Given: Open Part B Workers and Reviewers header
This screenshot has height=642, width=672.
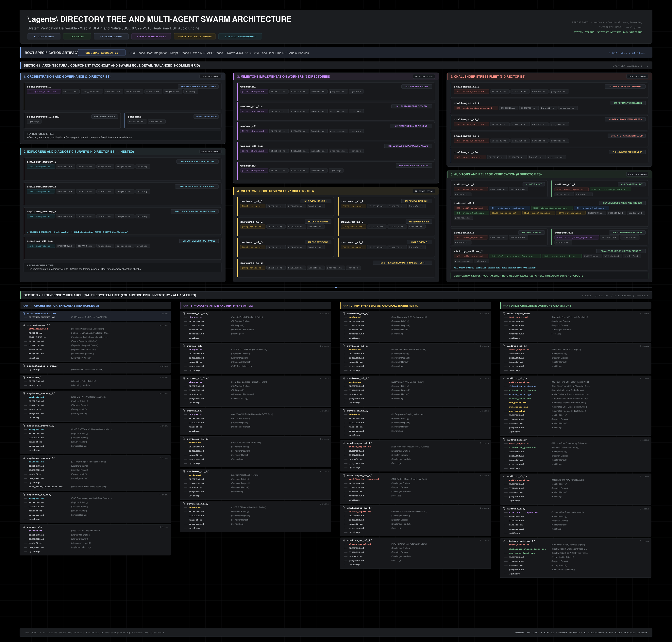Looking at the screenshot, I should 255,306.
